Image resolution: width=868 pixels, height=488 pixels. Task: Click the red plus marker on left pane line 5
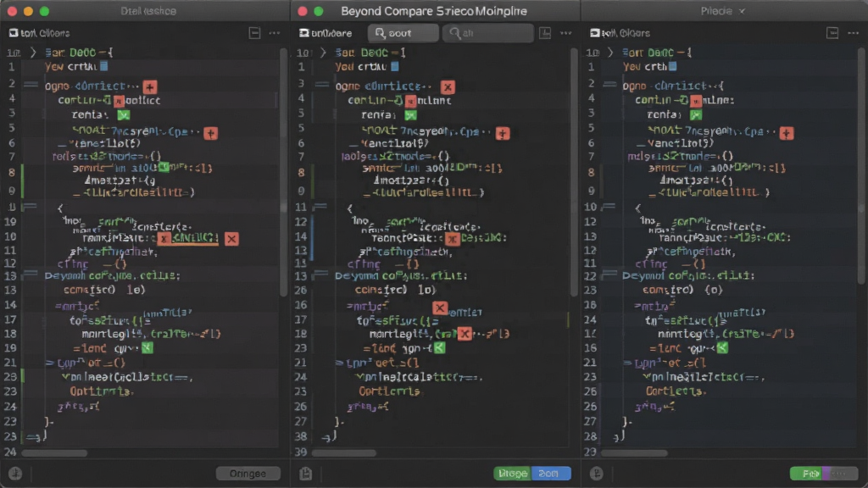(210, 133)
